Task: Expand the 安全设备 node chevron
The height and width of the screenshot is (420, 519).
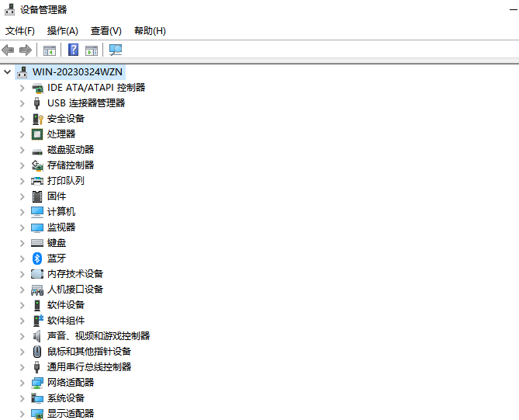Action: (22, 119)
